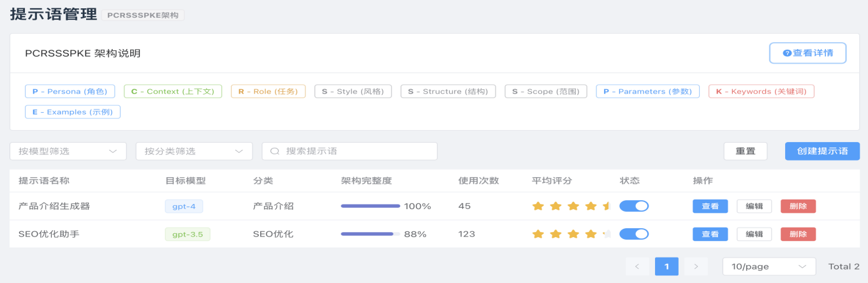Click the half star rating for 产品介绍生成器
Image resolution: width=868 pixels, height=283 pixels.
pyautogui.click(x=607, y=207)
